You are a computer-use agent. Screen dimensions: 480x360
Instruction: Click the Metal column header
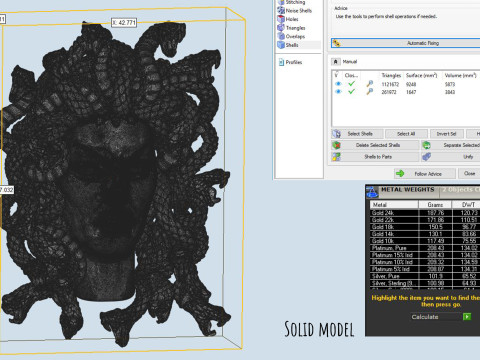[x=394, y=205]
